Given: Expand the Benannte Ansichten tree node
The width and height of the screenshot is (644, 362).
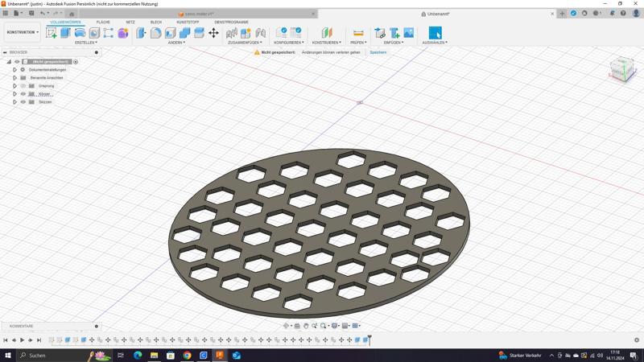Looking at the screenshot, I should click(14, 78).
